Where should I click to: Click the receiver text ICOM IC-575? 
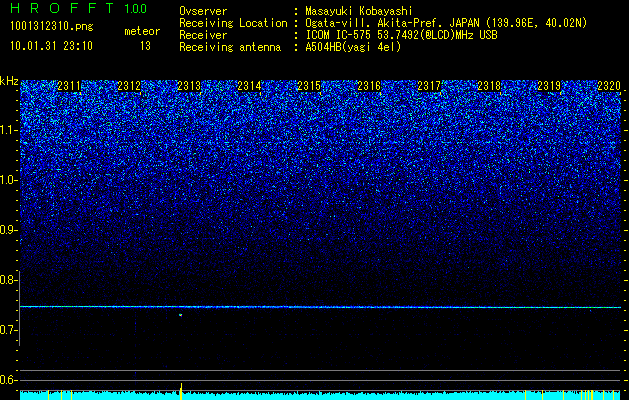(x=338, y=35)
